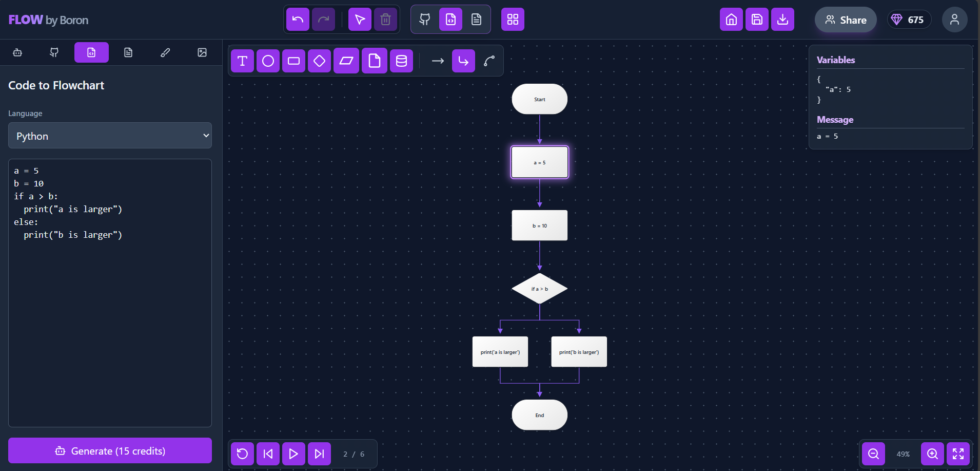Image resolution: width=980 pixels, height=471 pixels.
Task: Save the current flowchart
Action: [757, 19]
